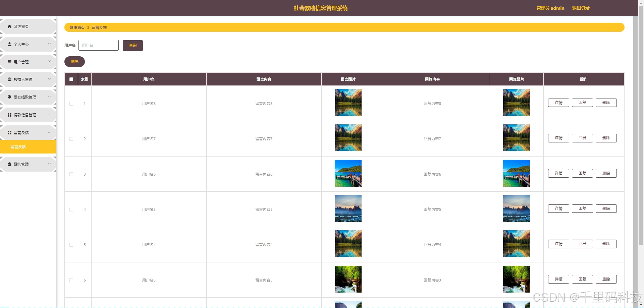Click the grid icon beside 捐款信息管理
644x308 pixels.
pyautogui.click(x=9, y=115)
